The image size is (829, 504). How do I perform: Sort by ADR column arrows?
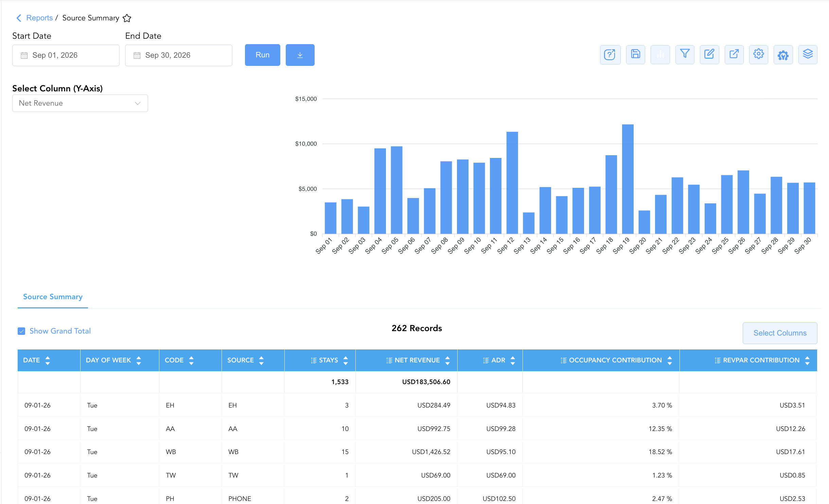point(513,360)
